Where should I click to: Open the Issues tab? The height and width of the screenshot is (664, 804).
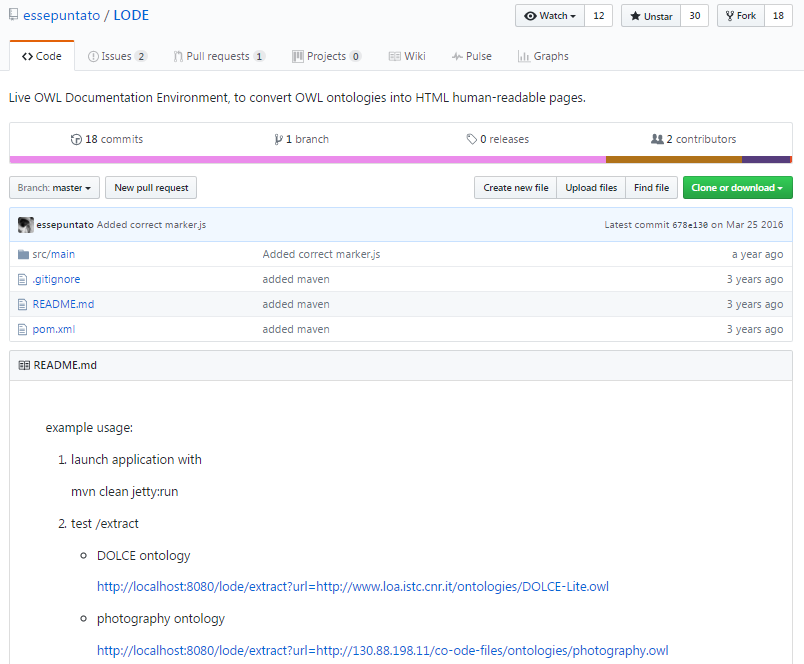117,56
